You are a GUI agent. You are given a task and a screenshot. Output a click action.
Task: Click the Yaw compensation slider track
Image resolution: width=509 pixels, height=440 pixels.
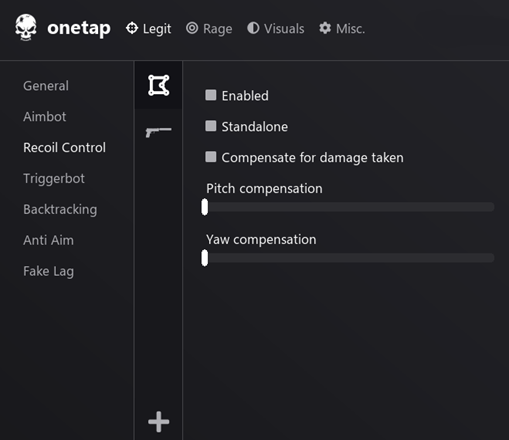tap(348, 258)
